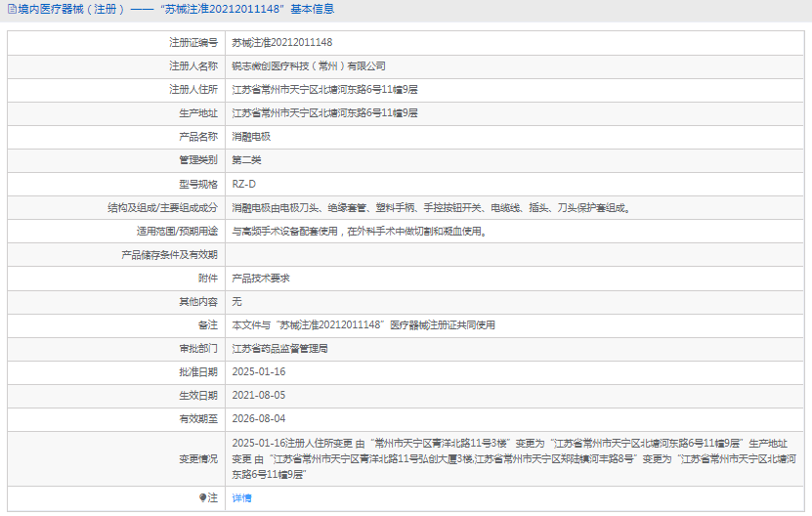Select the registration number value 苏械注准20212011148
Screen dimensions: 812x516
click(x=282, y=42)
